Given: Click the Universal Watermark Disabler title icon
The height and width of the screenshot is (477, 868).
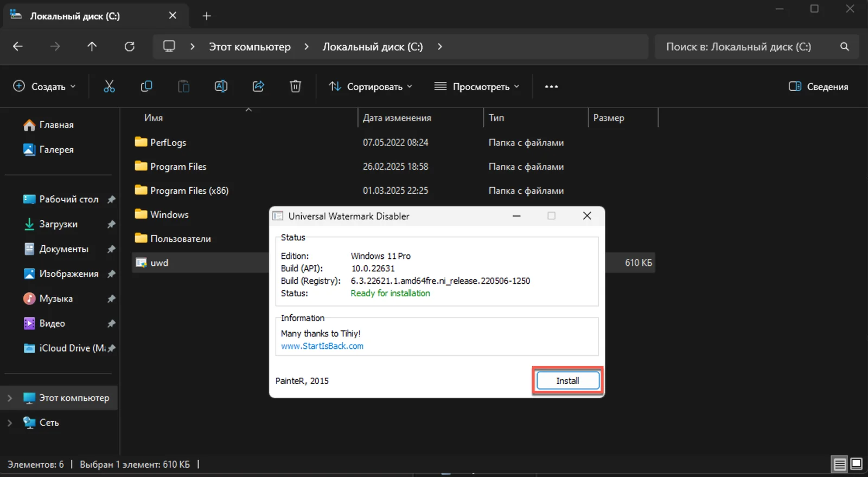Looking at the screenshot, I should click(278, 216).
